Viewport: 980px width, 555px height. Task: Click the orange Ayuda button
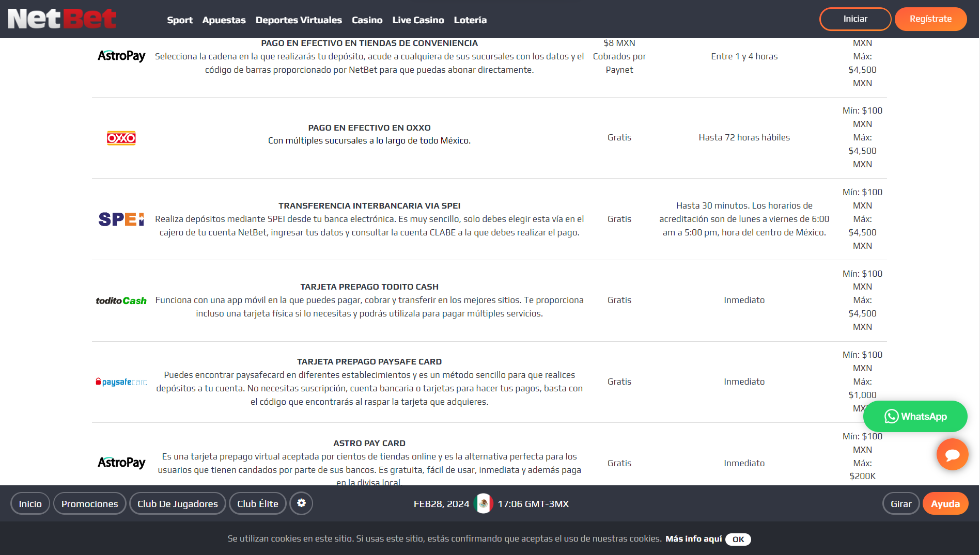[945, 503]
